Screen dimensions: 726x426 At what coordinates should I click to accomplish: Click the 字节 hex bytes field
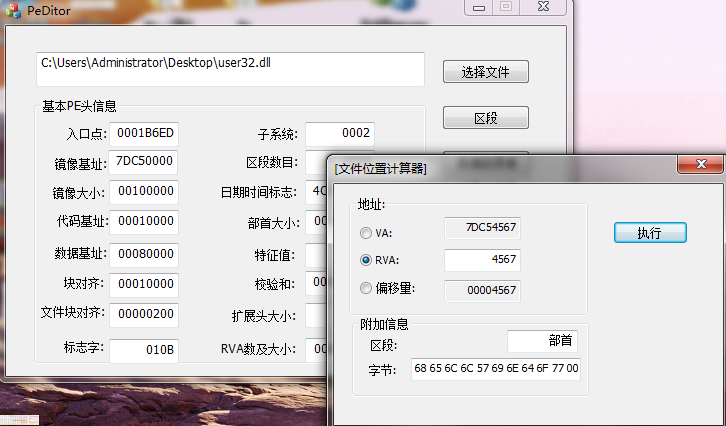(496, 369)
